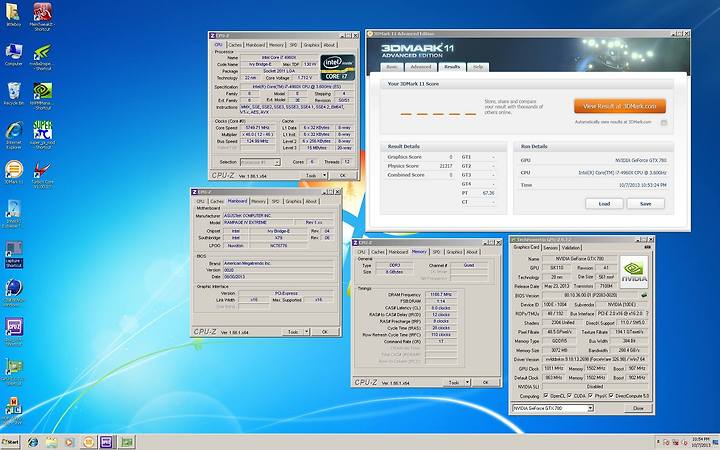720x450 pixels.
Task: Open Internet Explorer from the taskbar
Action: coord(33,442)
